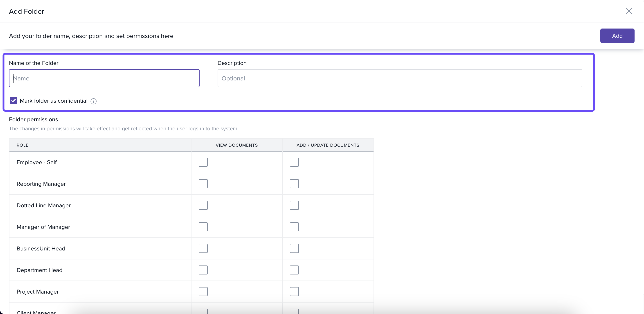The height and width of the screenshot is (314, 644).
Task: Click the purple Add button
Action: pyautogui.click(x=617, y=36)
